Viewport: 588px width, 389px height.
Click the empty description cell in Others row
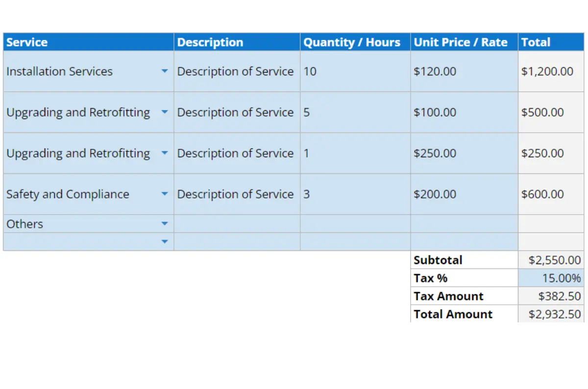237,224
